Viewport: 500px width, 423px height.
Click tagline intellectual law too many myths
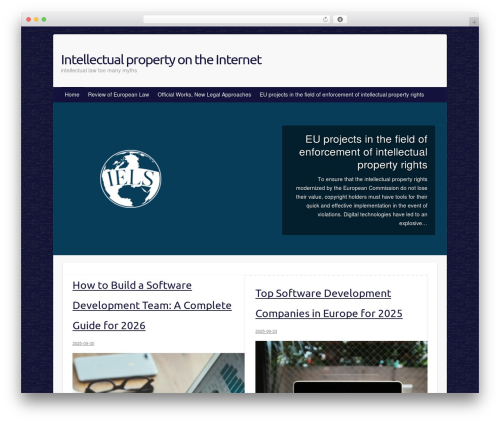99,71
